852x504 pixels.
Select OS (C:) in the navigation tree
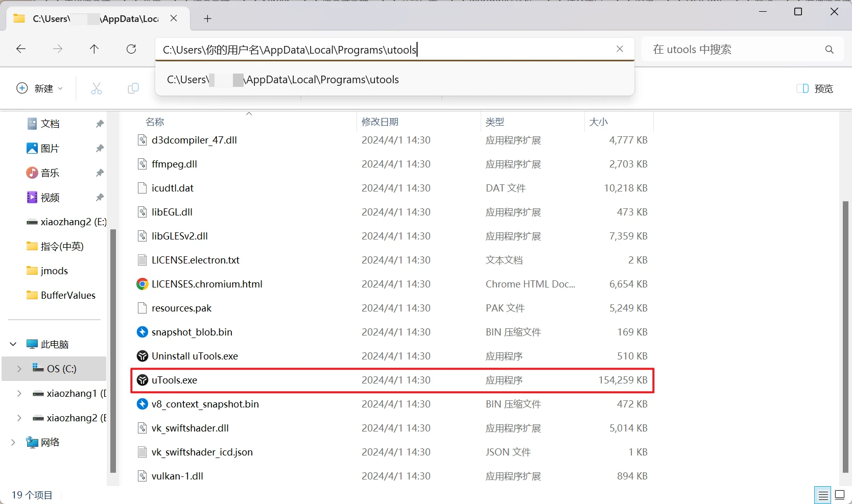tap(54, 369)
